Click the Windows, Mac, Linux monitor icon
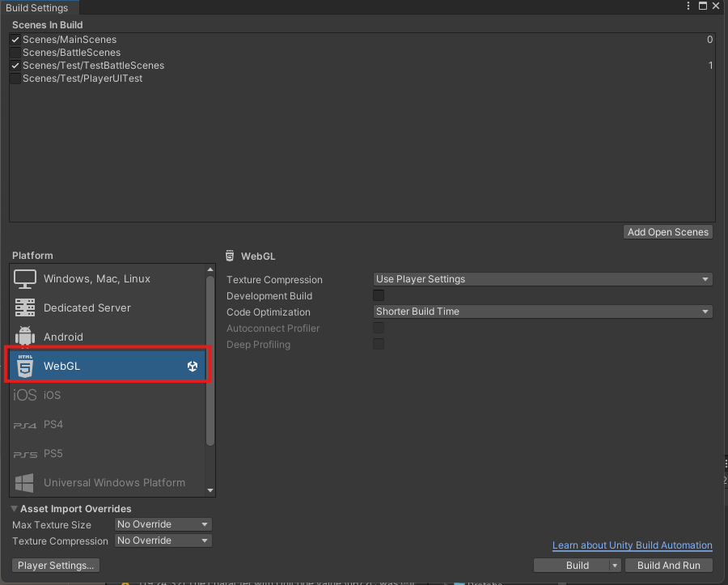The width and height of the screenshot is (728, 585). click(x=25, y=279)
